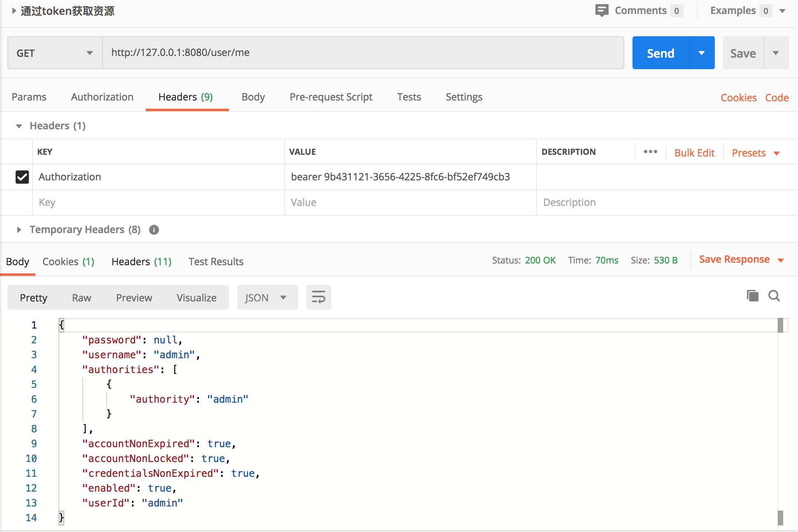Image resolution: width=798 pixels, height=532 pixels.
Task: Click the Send button
Action: tap(660, 53)
